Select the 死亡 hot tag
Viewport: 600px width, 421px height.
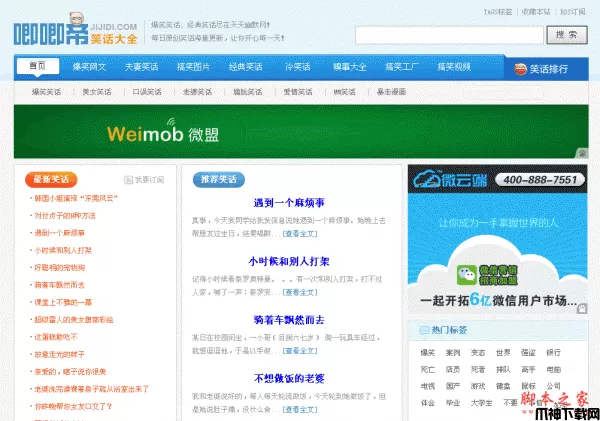(428, 370)
